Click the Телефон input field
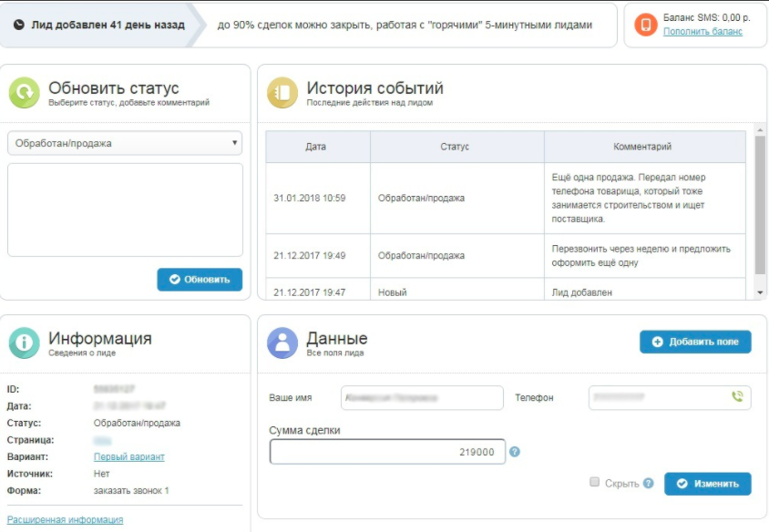The height and width of the screenshot is (532, 769). (670, 398)
